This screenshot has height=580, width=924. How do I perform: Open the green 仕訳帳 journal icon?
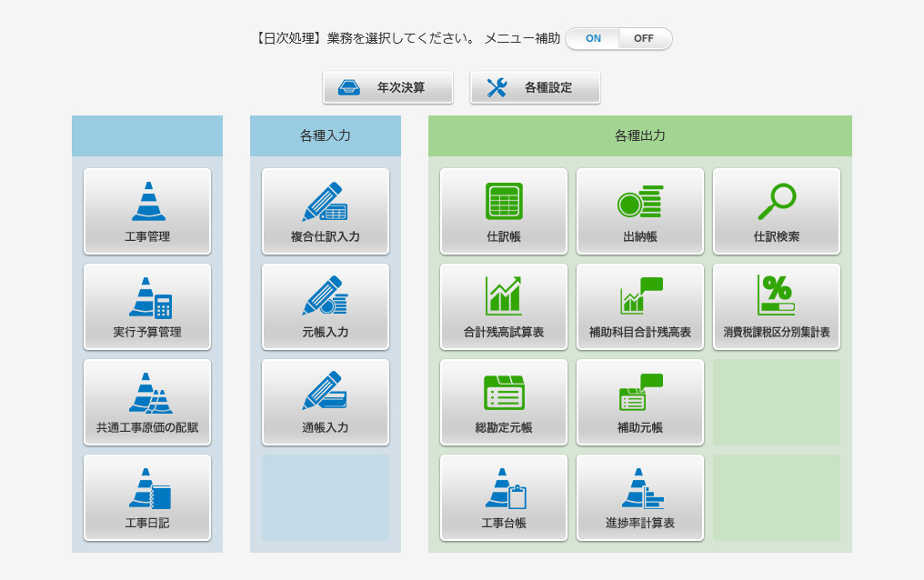tap(504, 212)
